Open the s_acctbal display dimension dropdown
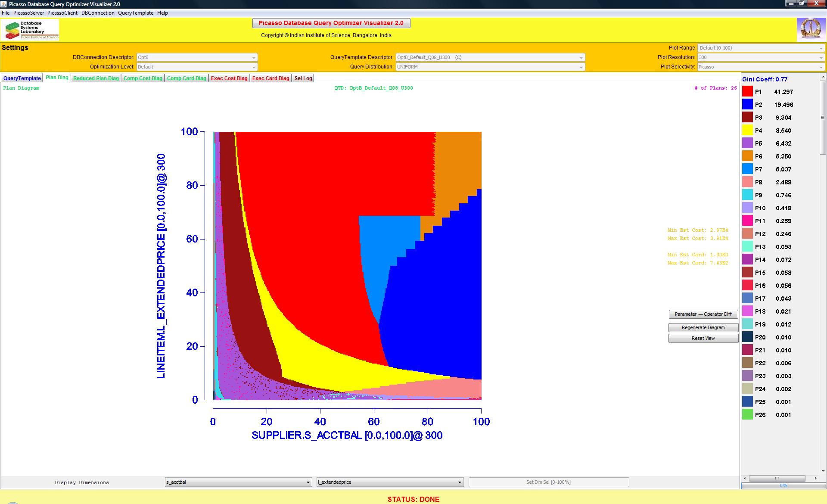 tap(238, 482)
